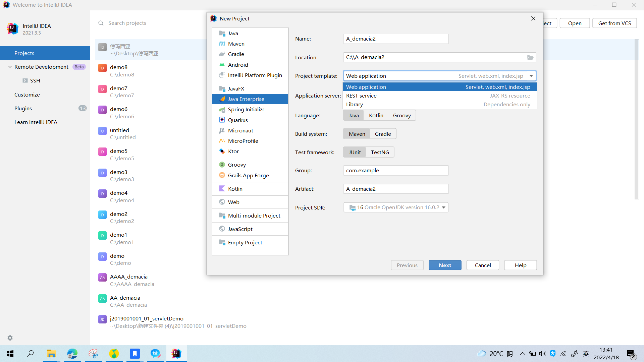Select JUnit test framework
This screenshot has width=644, height=362.
pos(355,152)
